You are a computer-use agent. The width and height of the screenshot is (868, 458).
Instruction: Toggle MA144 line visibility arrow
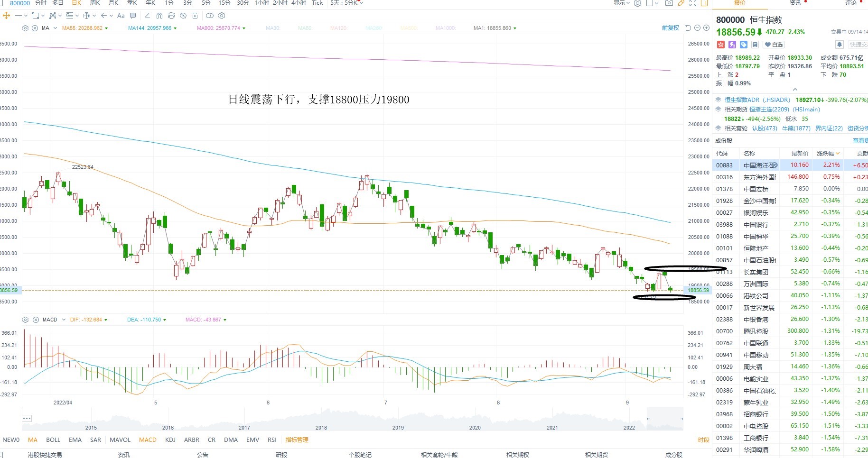point(175,28)
